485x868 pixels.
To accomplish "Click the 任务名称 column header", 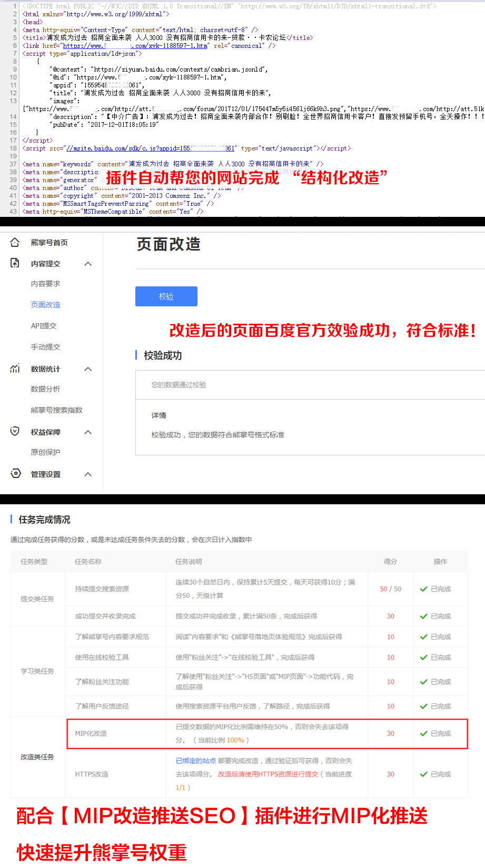I will [88, 562].
